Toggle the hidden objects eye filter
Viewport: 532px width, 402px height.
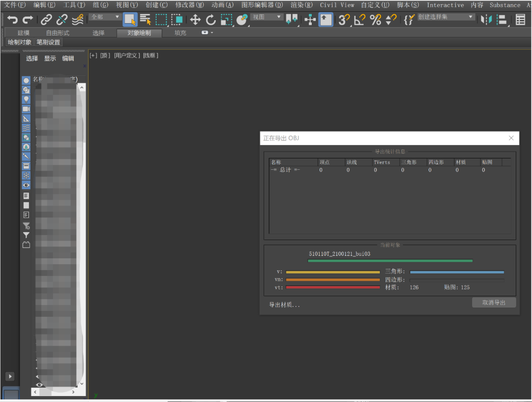[27, 185]
